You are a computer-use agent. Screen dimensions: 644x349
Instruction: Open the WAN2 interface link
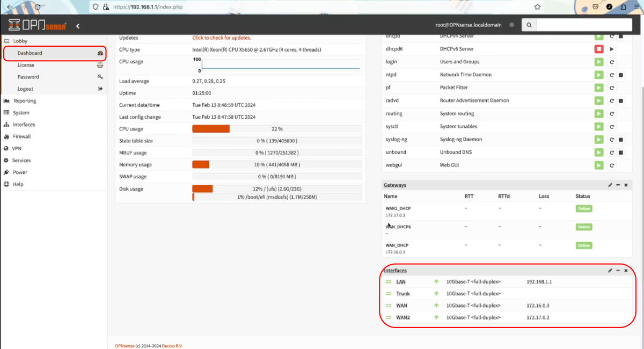(403, 318)
